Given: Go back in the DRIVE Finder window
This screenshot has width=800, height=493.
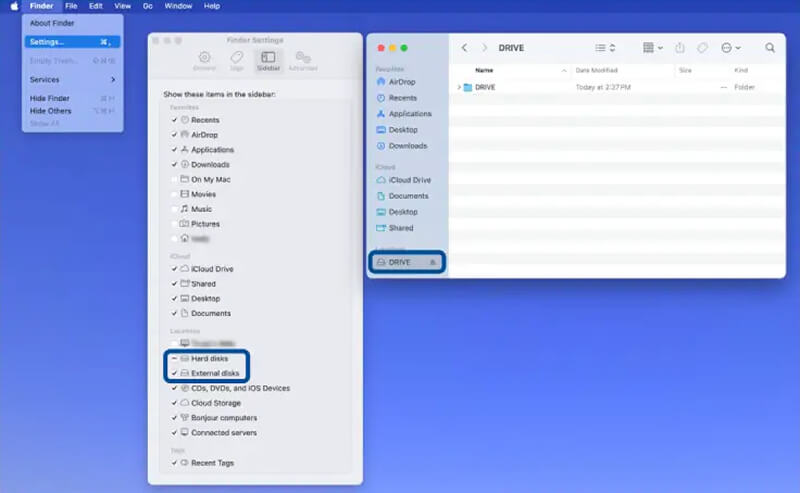Looking at the screenshot, I should tap(464, 47).
